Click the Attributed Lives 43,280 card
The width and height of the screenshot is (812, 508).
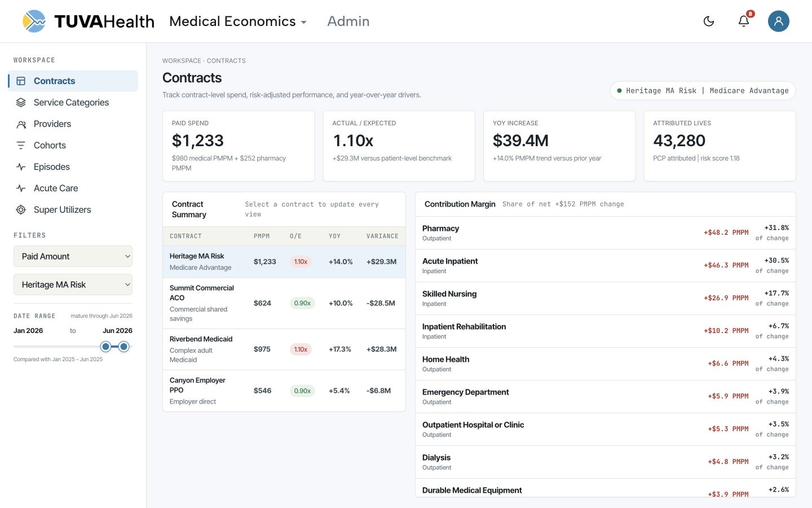pos(720,146)
